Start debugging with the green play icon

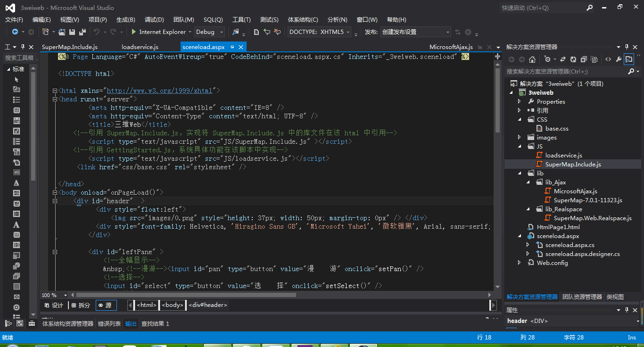[134, 32]
